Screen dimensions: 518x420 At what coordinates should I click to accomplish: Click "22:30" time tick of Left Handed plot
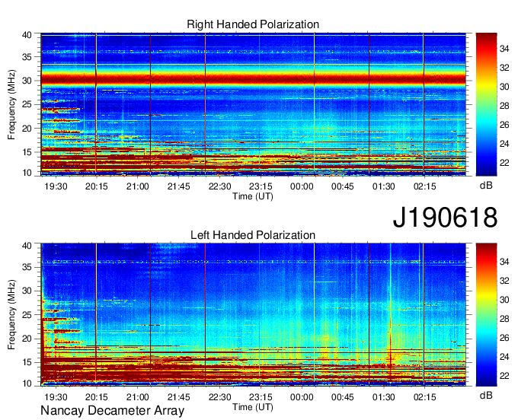(x=219, y=397)
